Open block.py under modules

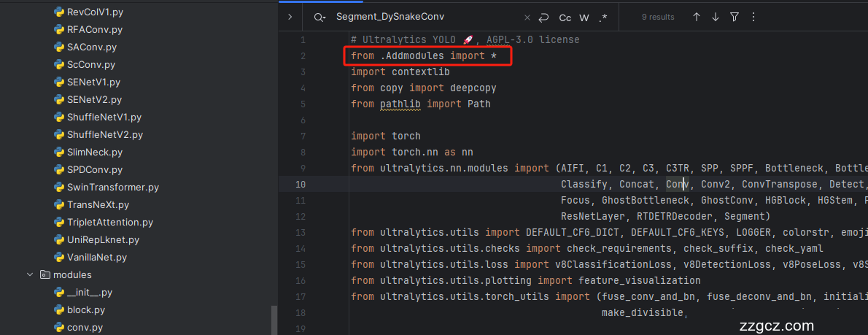click(x=85, y=310)
